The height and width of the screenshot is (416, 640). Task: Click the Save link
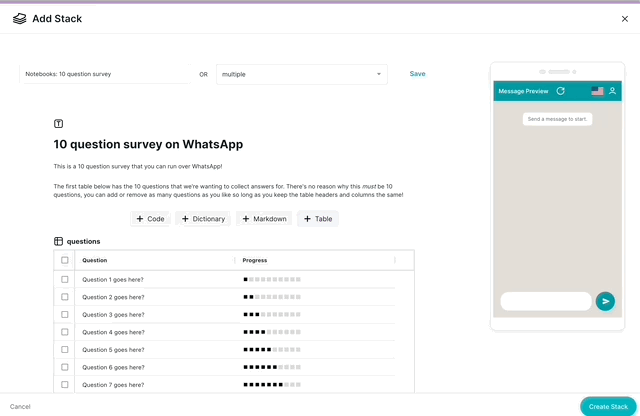(417, 74)
